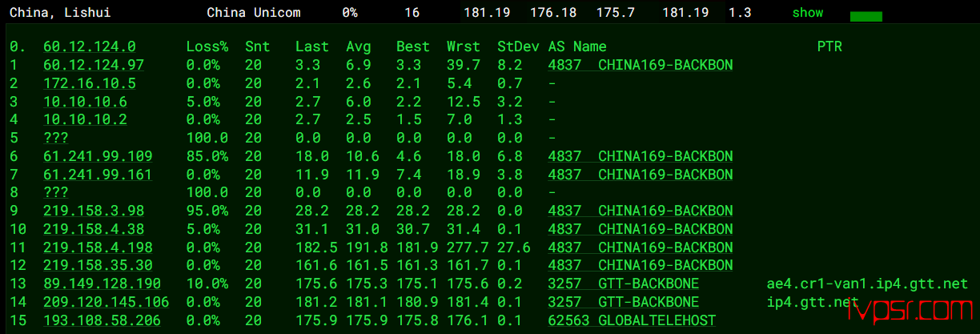The width and height of the screenshot is (980, 334).
Task: Open the 61.241.99.109 hop link
Action: click(x=97, y=156)
